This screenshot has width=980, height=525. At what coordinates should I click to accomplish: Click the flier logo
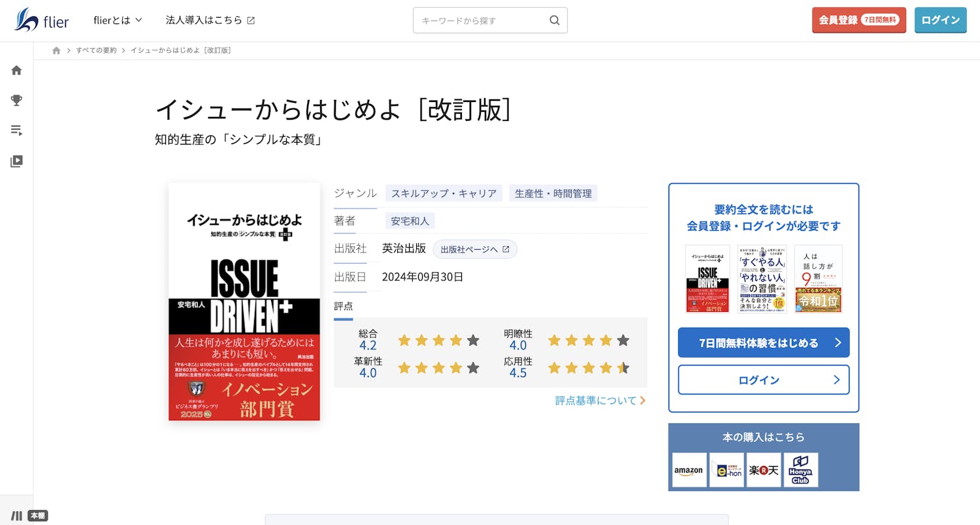pyautogui.click(x=41, y=20)
